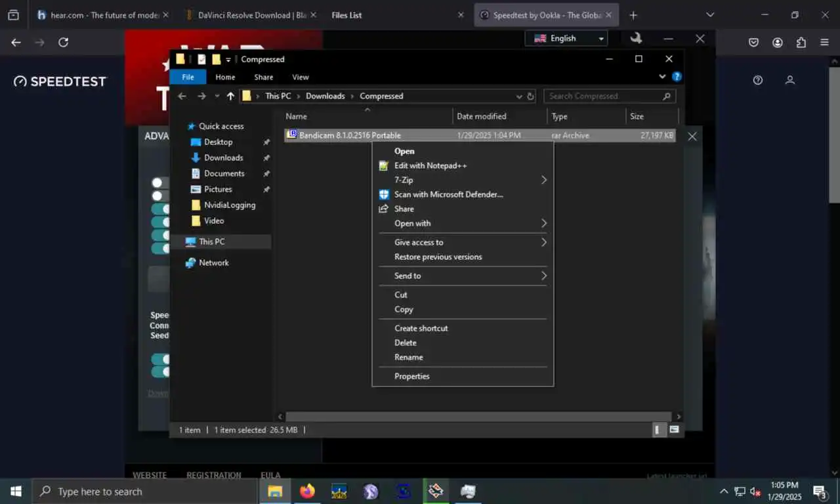The image size is (840, 504).
Task: Open the notifications action center icon
Action: coord(820,492)
